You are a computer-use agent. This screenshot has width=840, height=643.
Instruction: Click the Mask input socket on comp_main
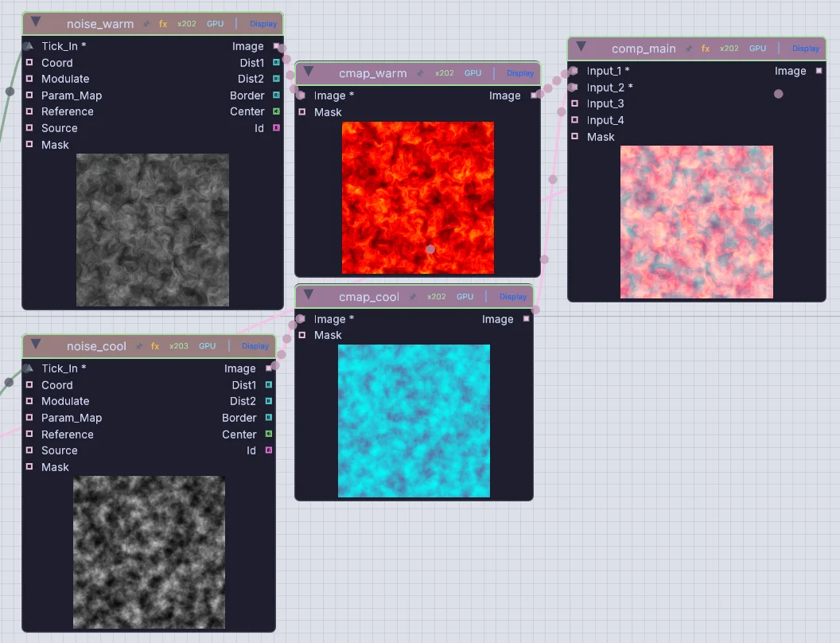(575, 137)
